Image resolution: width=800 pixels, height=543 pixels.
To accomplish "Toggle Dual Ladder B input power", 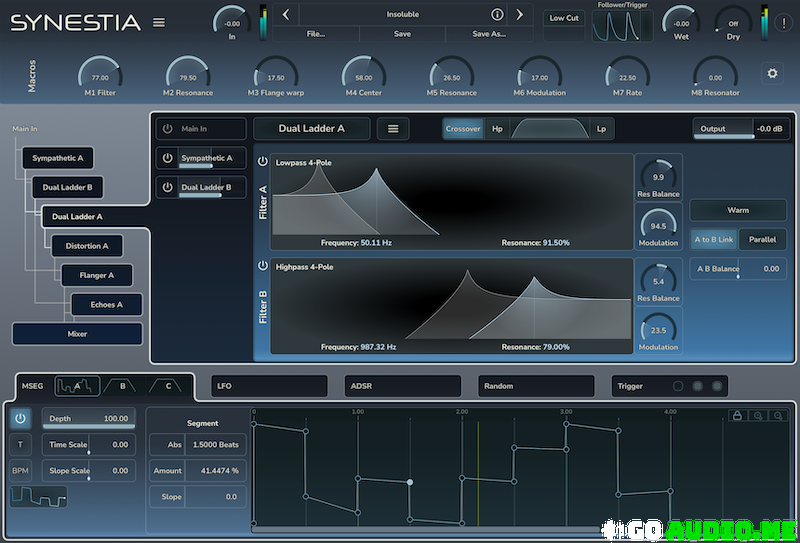I will pyautogui.click(x=167, y=187).
